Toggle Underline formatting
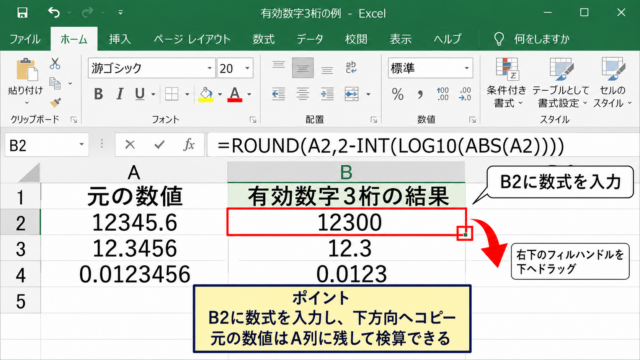 (140, 94)
